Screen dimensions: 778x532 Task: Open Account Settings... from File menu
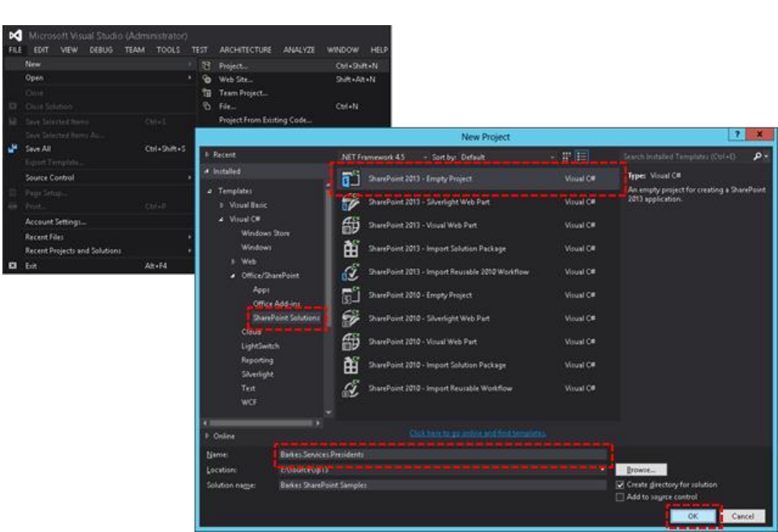tap(55, 221)
